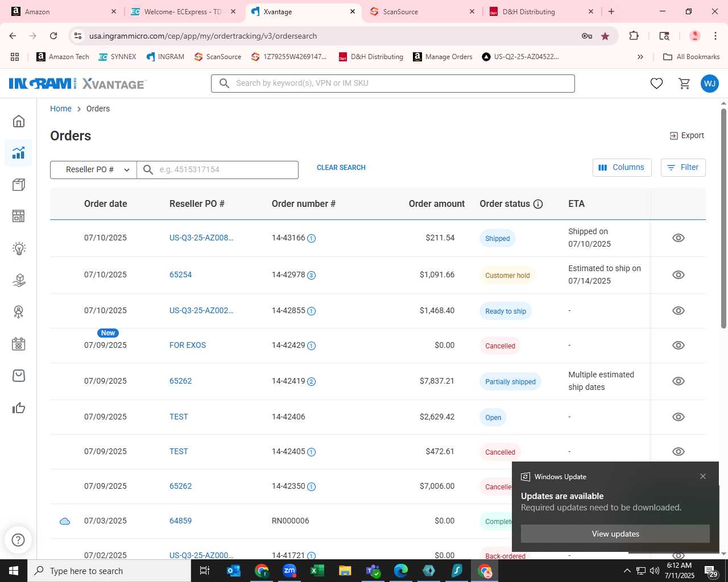Open reseller PO 64859 link
Image resolution: width=728 pixels, height=582 pixels.
pyautogui.click(x=181, y=521)
